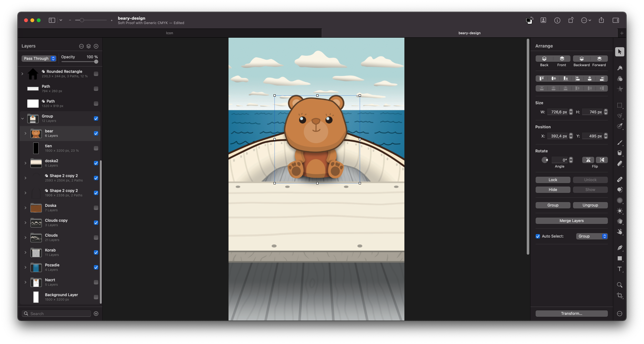Image resolution: width=644 pixels, height=344 pixels.
Task: Add new layer with plus icon
Action: click(x=96, y=46)
